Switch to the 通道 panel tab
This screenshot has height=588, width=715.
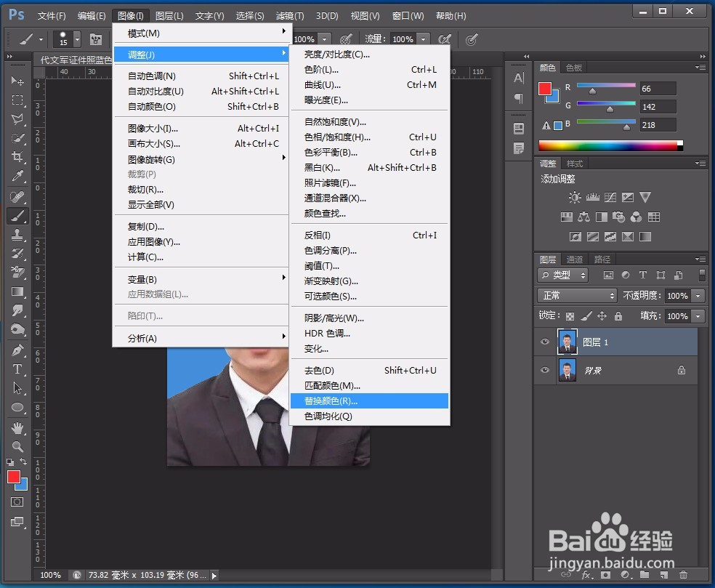point(575,259)
